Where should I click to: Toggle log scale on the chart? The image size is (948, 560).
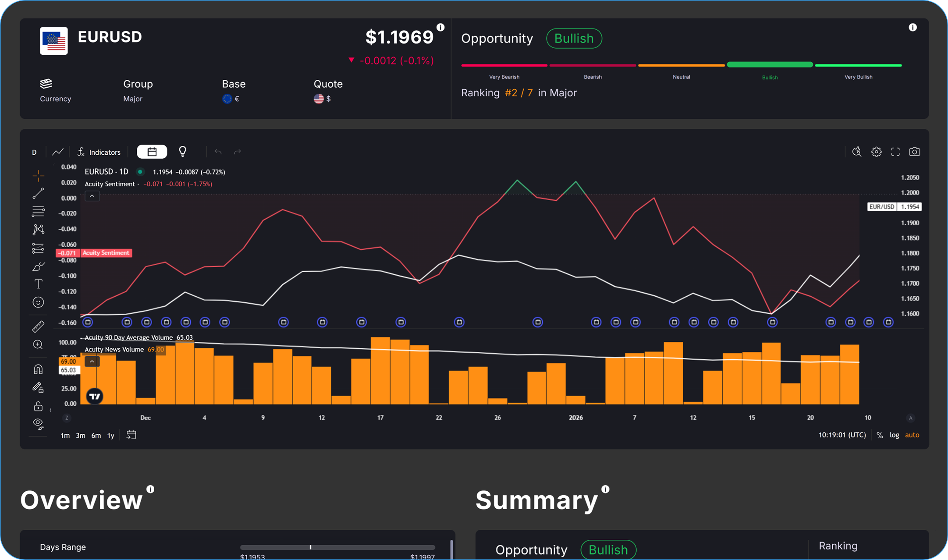(x=894, y=435)
